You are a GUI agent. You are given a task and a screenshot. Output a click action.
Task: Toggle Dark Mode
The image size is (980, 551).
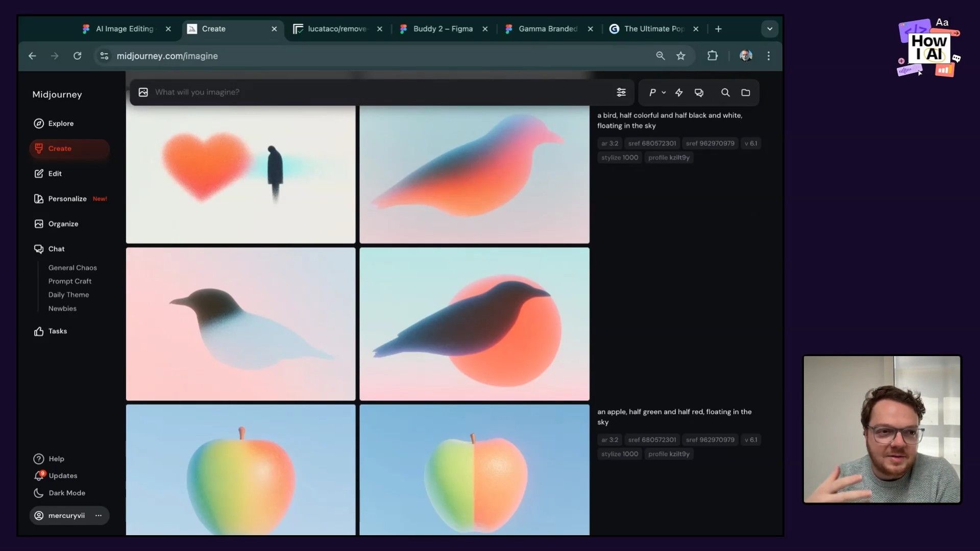coord(59,493)
